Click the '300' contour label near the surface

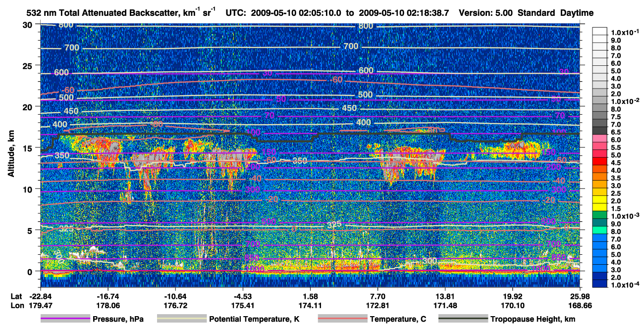point(429,261)
